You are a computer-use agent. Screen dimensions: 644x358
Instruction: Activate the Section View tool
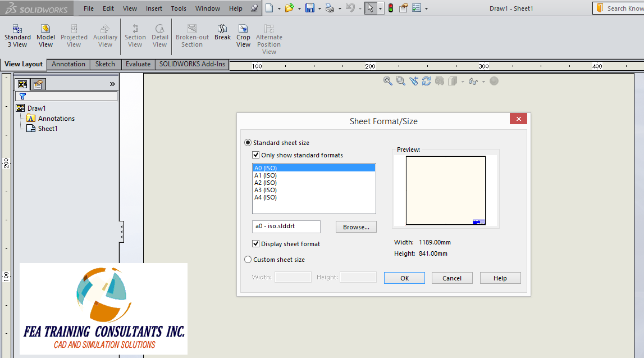click(x=135, y=36)
